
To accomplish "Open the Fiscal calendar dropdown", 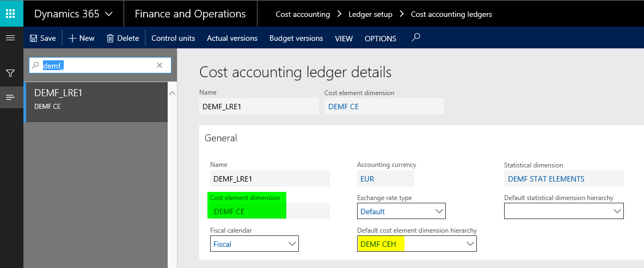I will (x=292, y=244).
